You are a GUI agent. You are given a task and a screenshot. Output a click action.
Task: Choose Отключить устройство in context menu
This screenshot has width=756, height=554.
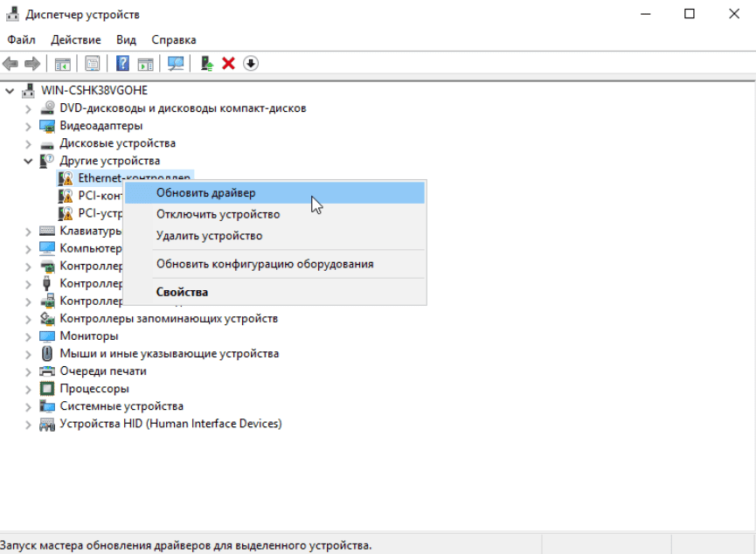click(x=274, y=214)
